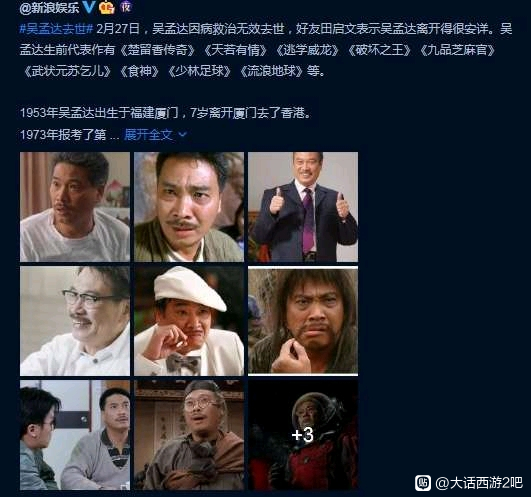Open the #吴孟达去世# hashtag link
The height and width of the screenshot is (497, 531).
point(56,29)
